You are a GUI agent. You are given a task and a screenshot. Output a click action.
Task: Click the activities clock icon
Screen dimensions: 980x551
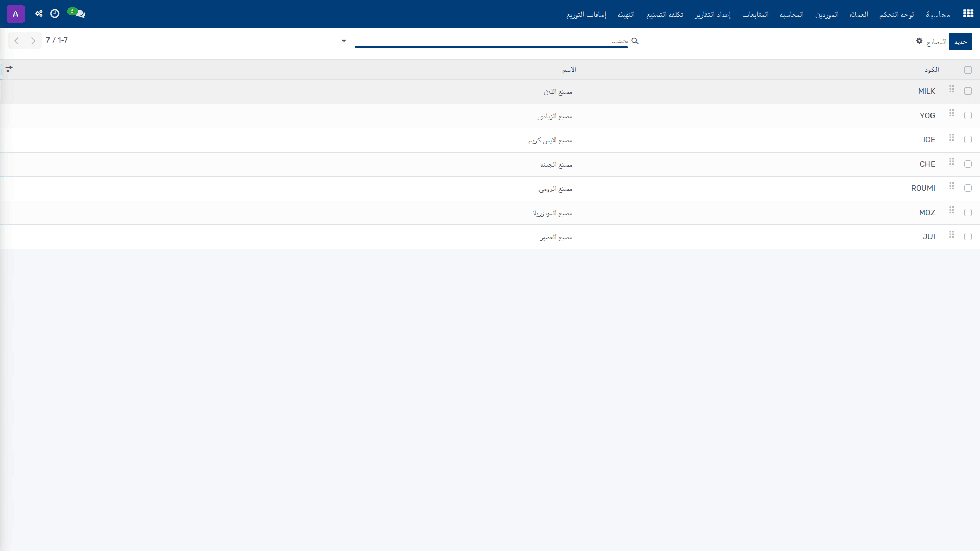click(x=55, y=14)
